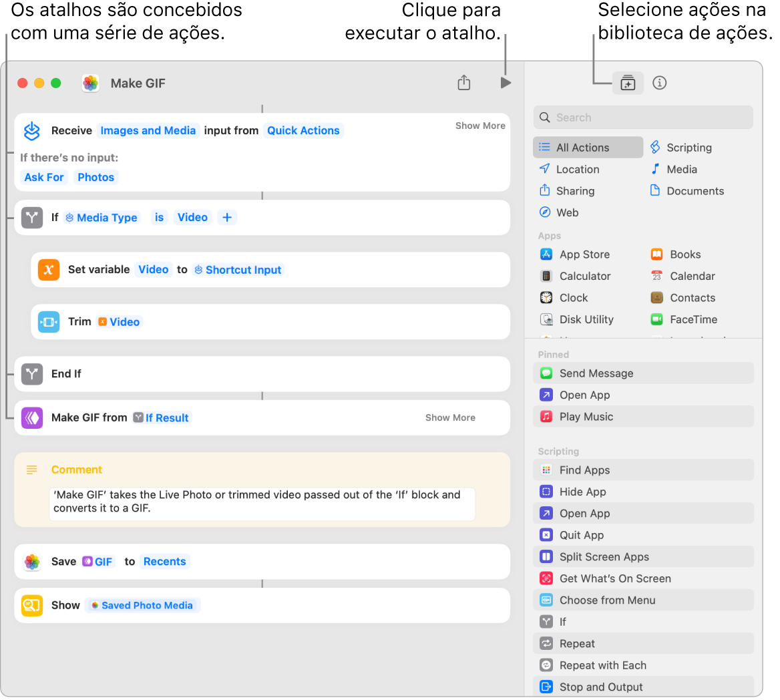This screenshot has height=700, width=780.
Task: Run the shortcut with the play button
Action: 506,83
